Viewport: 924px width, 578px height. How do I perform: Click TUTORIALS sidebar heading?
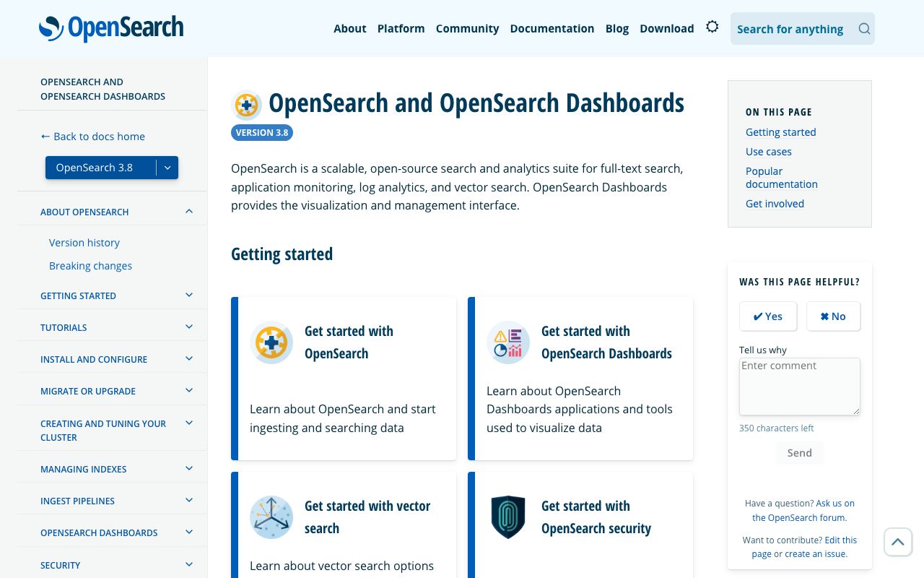coord(64,327)
